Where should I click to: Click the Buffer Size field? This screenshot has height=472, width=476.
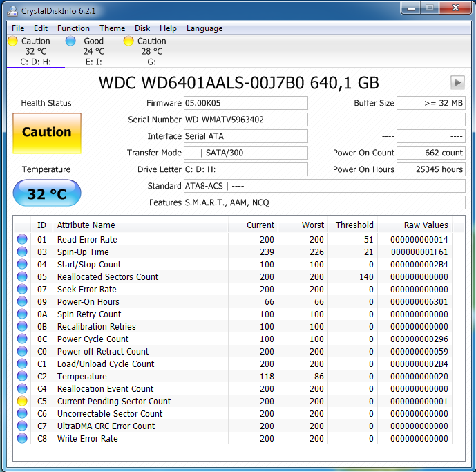coord(431,103)
